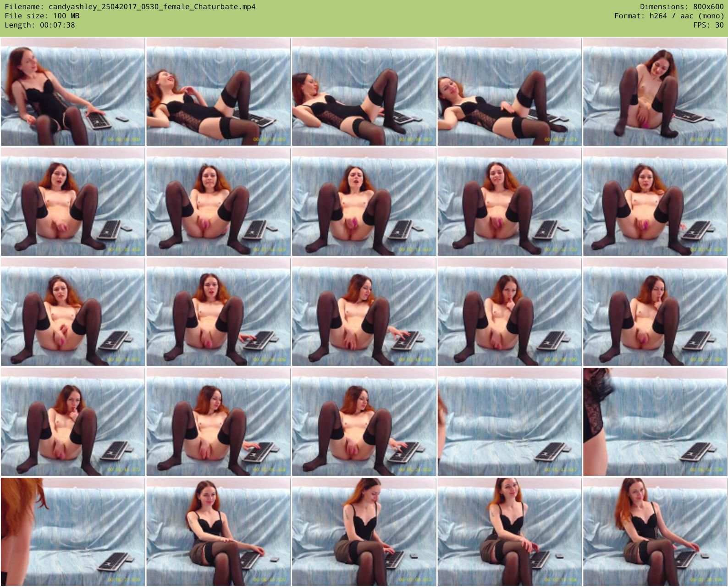Select the nearly empty couch thumbnail with keyboard
This screenshot has width=728, height=587.
[509, 422]
